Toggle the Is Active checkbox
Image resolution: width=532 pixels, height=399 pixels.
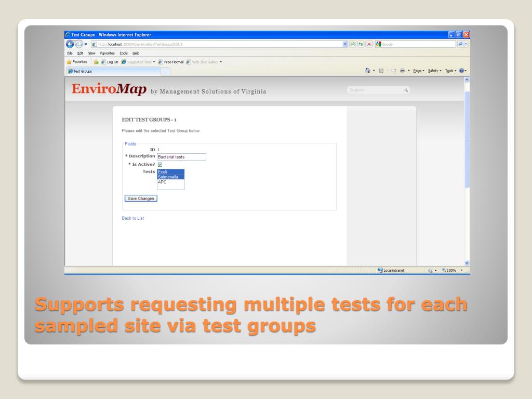[x=160, y=165]
